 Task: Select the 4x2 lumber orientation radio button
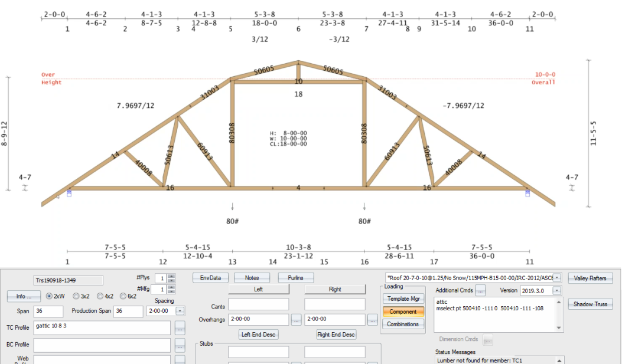click(99, 296)
